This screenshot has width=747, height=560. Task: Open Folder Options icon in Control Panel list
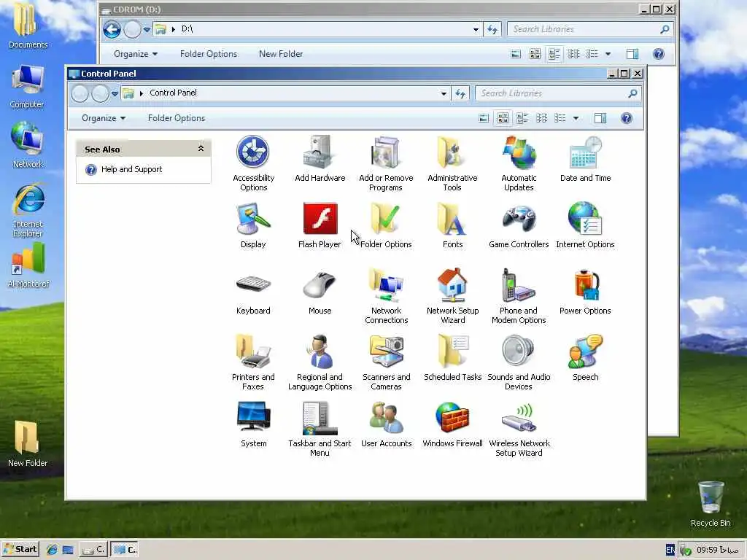click(x=386, y=225)
